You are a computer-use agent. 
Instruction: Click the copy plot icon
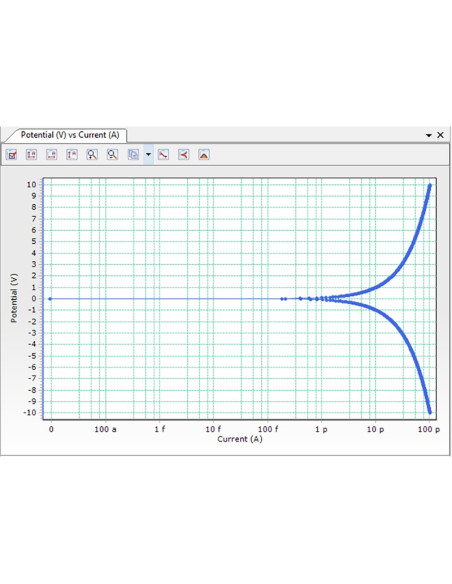pos(133,155)
